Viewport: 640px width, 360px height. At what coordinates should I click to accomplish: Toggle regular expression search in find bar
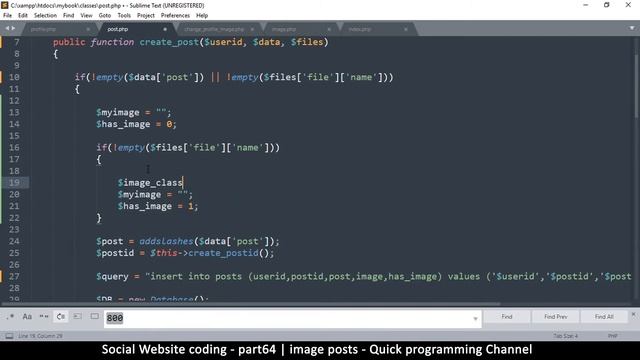(11, 317)
